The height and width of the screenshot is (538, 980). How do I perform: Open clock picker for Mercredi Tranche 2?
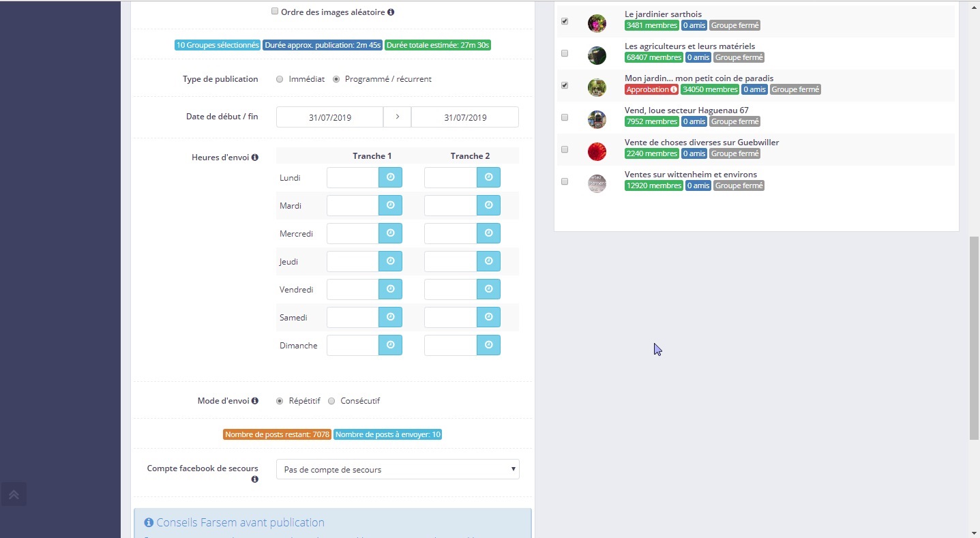tap(488, 233)
